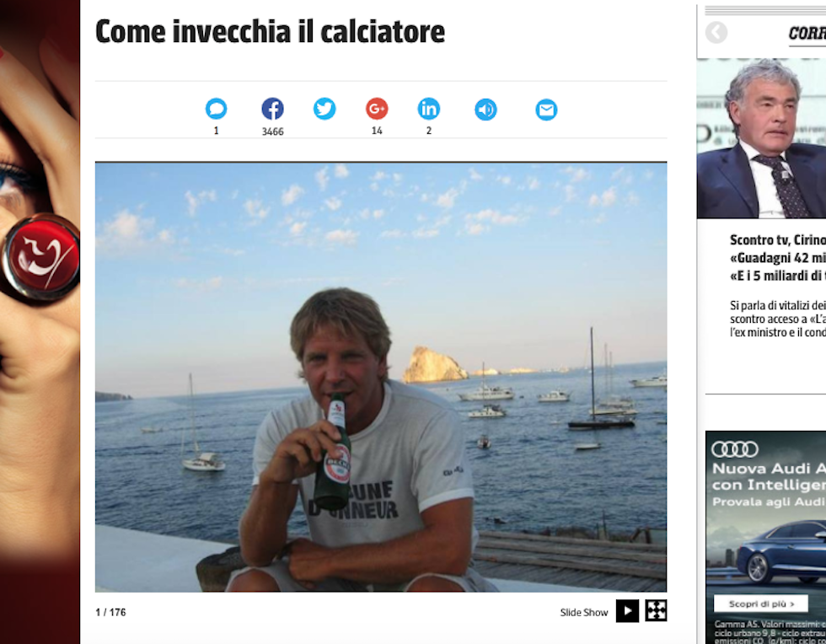
Task: Open the Scontro tv Cirino headline
Action: [777, 258]
